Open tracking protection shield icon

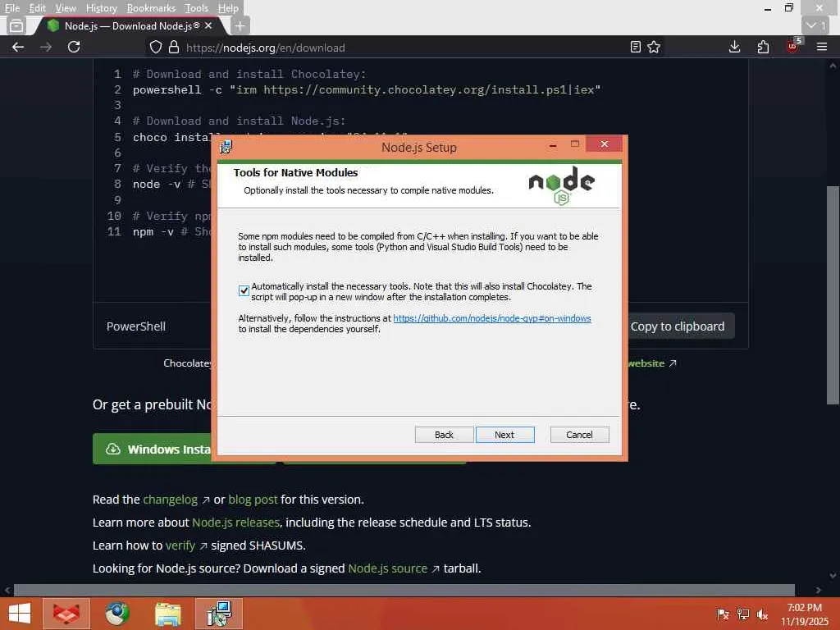(x=155, y=47)
